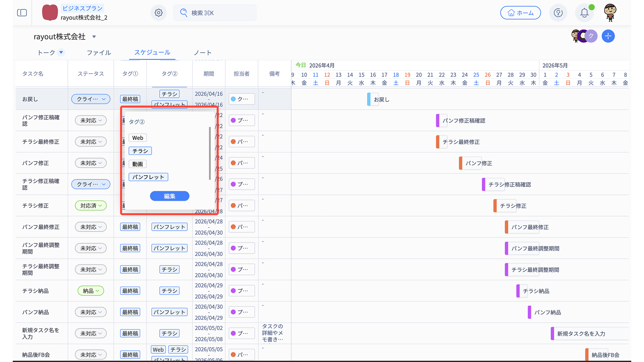Open settings gear icon

[x=159, y=13]
